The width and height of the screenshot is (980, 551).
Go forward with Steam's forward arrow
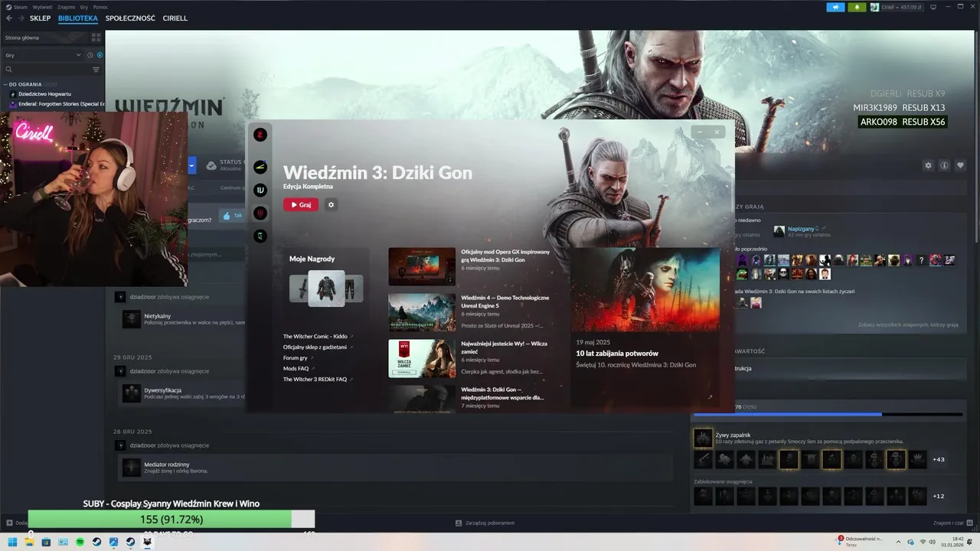(20, 18)
